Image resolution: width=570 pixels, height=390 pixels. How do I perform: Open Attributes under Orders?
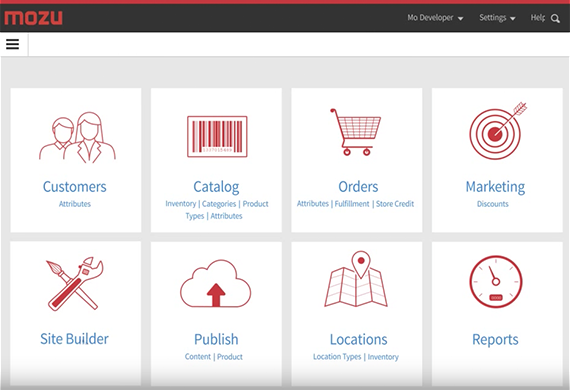coord(313,204)
